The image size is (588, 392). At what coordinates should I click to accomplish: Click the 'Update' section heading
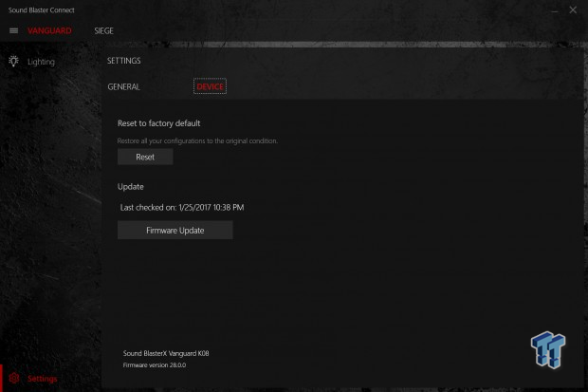(131, 187)
